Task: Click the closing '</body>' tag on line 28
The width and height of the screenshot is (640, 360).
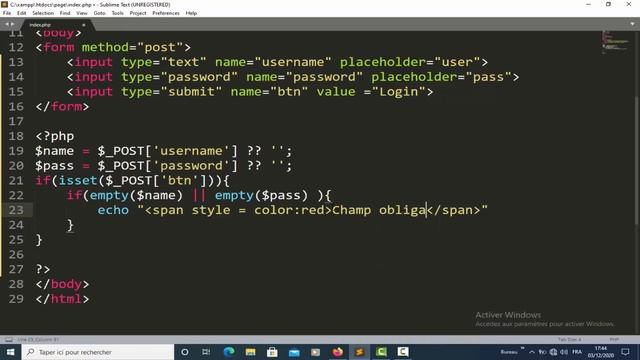Action: point(62,284)
